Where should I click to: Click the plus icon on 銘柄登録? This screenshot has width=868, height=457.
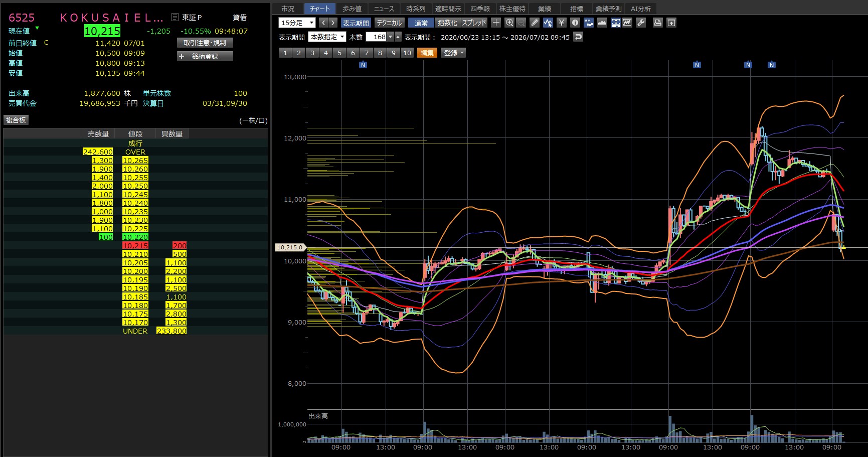coord(182,56)
